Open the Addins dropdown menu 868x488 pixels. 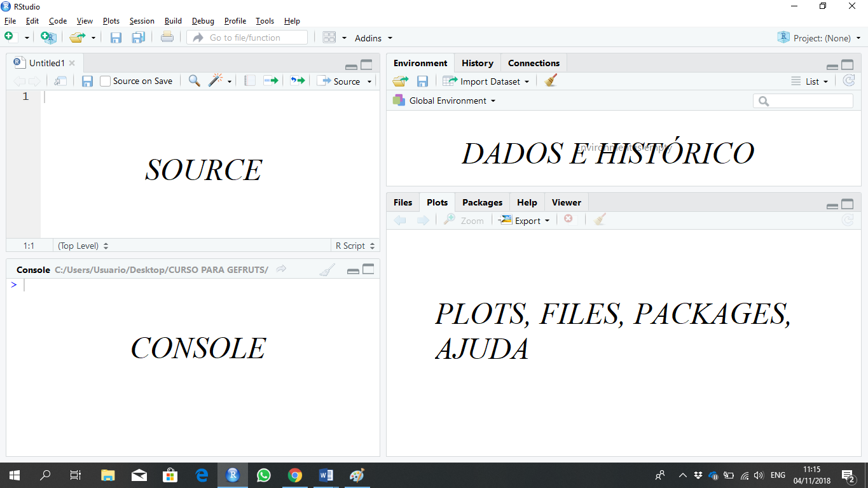(373, 38)
